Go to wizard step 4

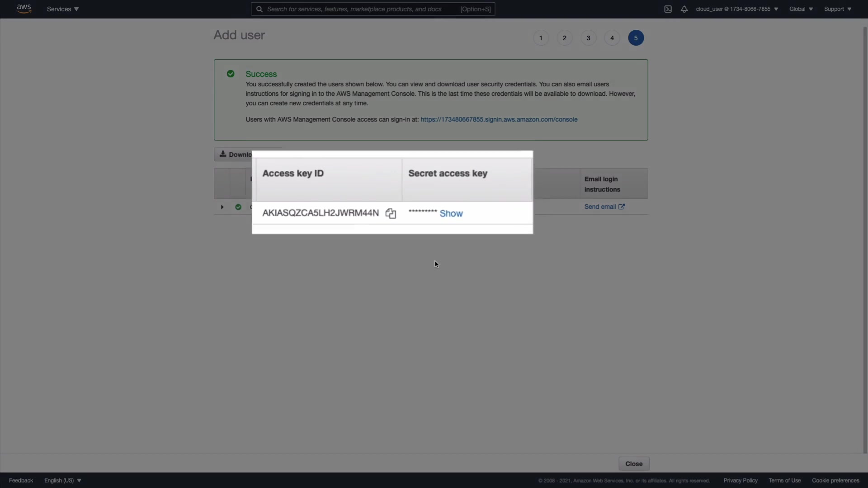pyautogui.click(x=612, y=38)
